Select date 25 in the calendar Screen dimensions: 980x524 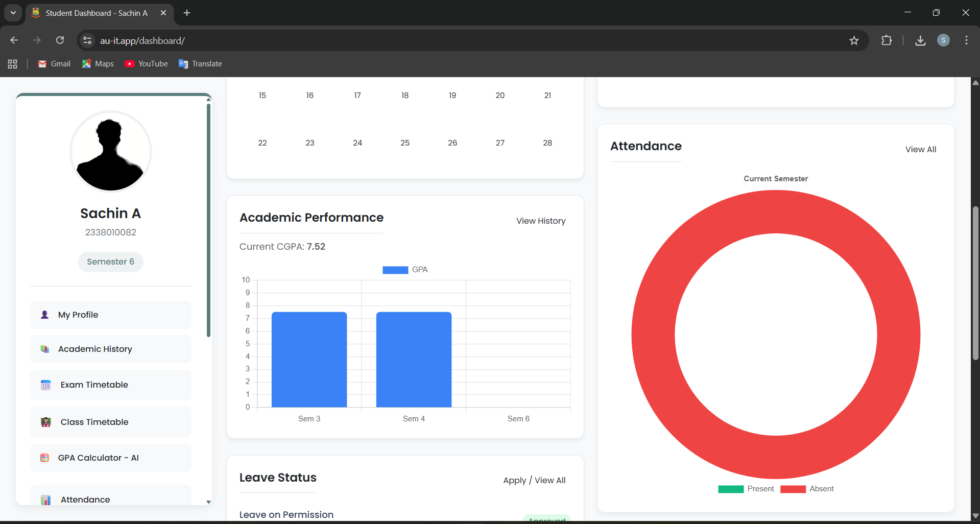[405, 143]
